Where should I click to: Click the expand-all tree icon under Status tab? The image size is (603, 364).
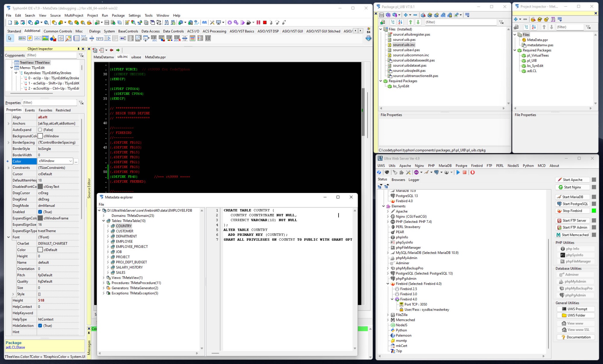pos(380,186)
